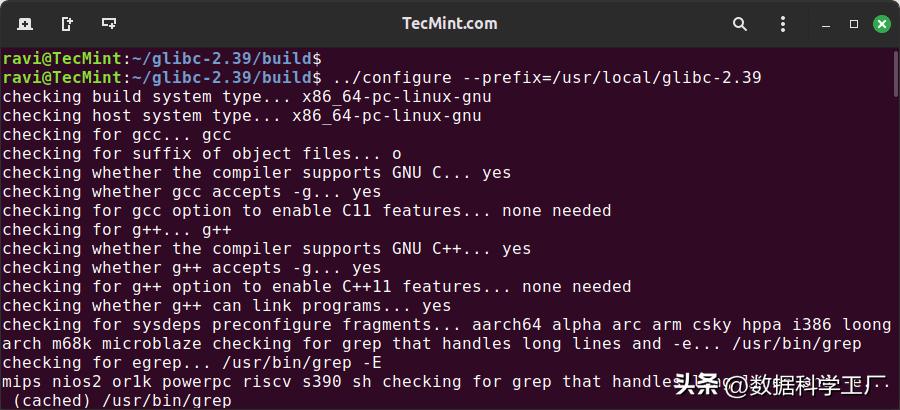This screenshot has width=900, height=410.
Task: Click the first empty ravi@TecMint prompt line
Action: [x=162, y=58]
